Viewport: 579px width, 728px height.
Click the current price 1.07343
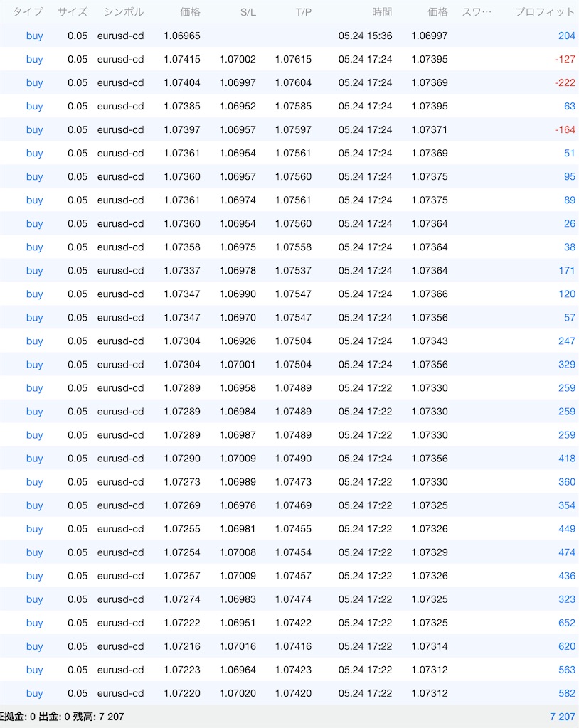coord(430,341)
